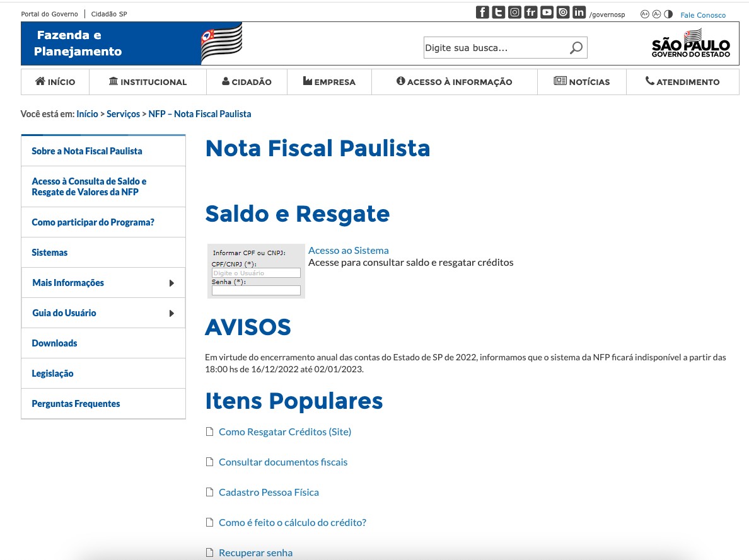749x560 pixels.
Task: Open the CIDADÃO menu
Action: tap(247, 82)
